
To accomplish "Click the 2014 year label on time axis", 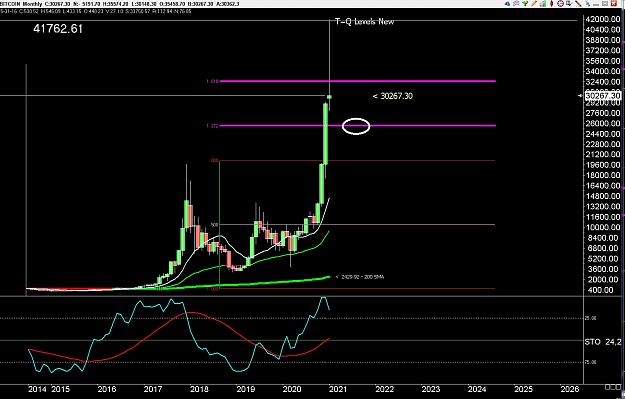I will 36,389.
